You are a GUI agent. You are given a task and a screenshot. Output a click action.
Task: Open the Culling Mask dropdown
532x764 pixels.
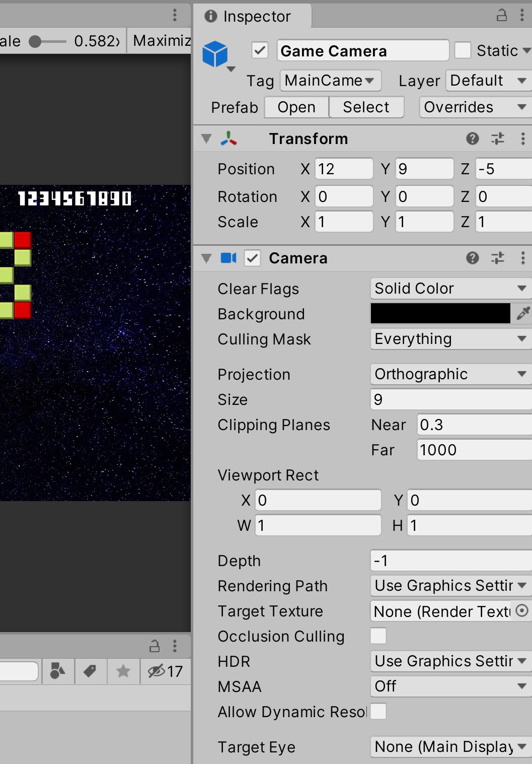pyautogui.click(x=451, y=338)
